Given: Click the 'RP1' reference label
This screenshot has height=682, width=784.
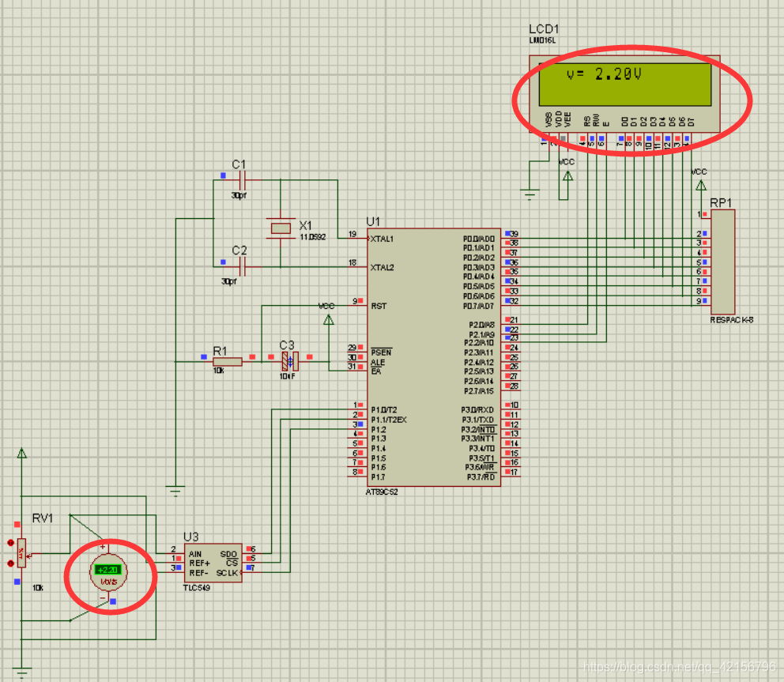Looking at the screenshot, I should (721, 203).
